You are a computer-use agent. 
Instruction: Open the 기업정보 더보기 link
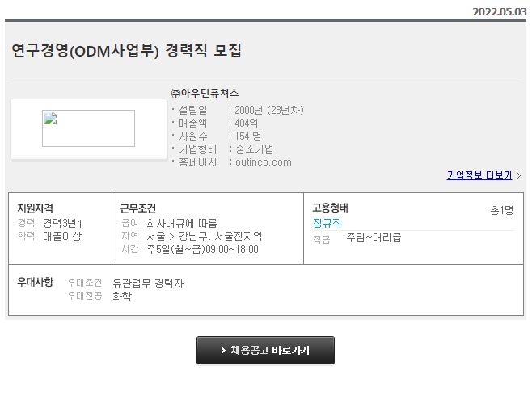point(479,175)
